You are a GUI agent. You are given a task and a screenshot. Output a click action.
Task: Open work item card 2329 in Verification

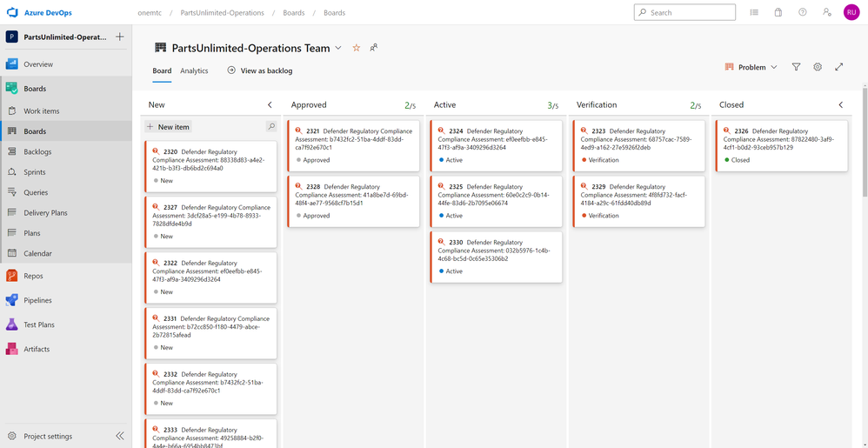pos(638,201)
